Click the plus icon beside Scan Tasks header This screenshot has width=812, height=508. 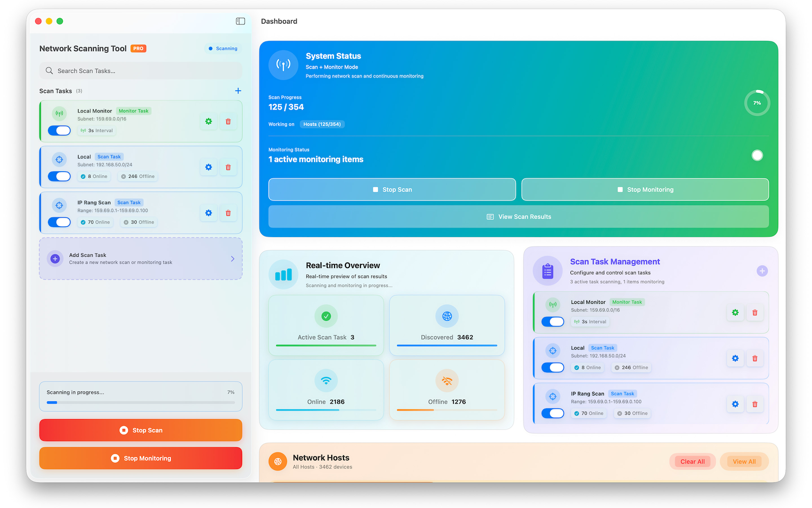click(238, 91)
